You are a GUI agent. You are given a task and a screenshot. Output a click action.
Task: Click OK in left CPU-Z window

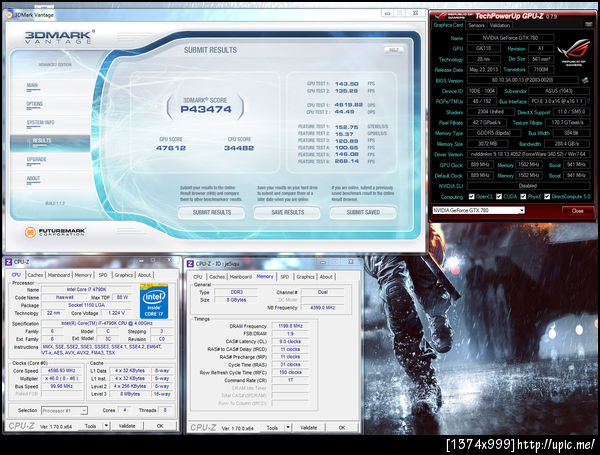[x=160, y=426]
